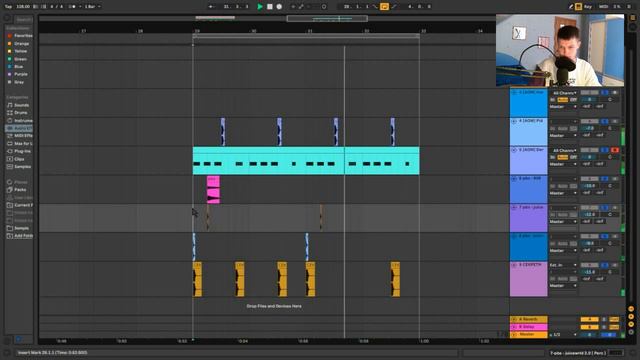This screenshot has height=360, width=640.
Task: Open the 1 Bar quantization dropdown
Action: (92, 7)
